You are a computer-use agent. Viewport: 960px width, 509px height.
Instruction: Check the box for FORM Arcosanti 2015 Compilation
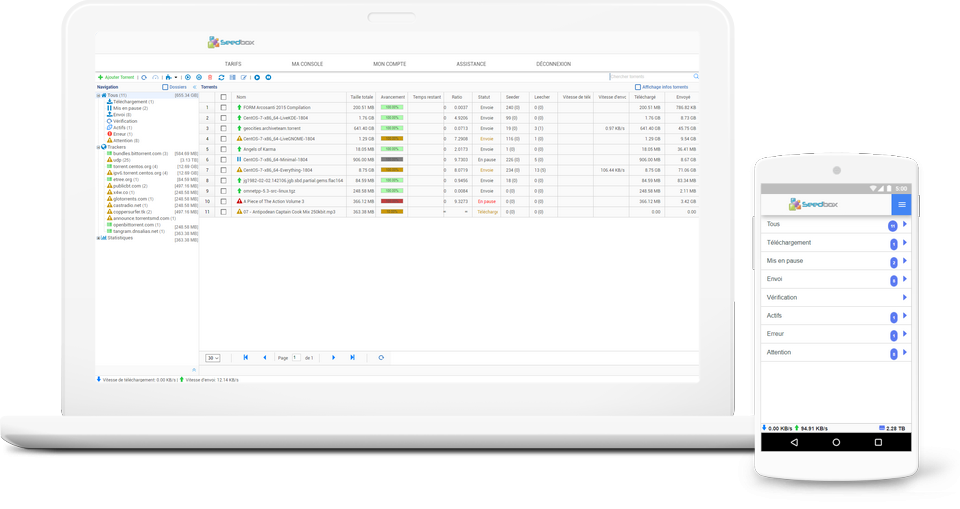click(223, 107)
